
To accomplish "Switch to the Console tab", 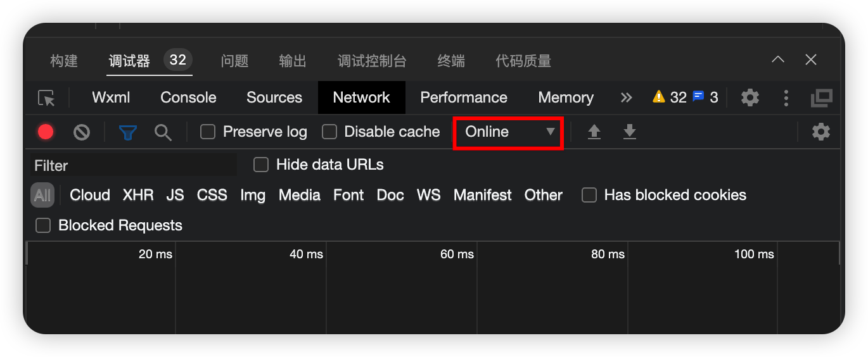I will (188, 97).
